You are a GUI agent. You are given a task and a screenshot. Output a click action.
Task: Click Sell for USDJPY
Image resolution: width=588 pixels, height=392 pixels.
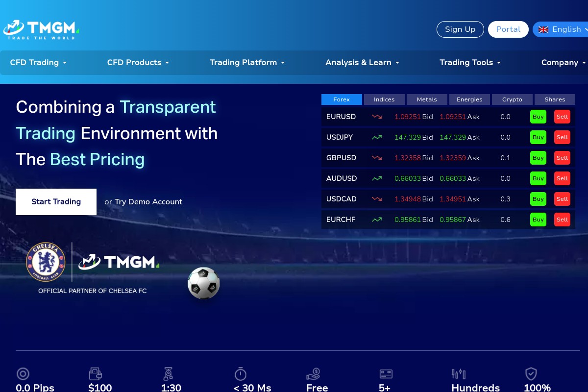(x=563, y=137)
